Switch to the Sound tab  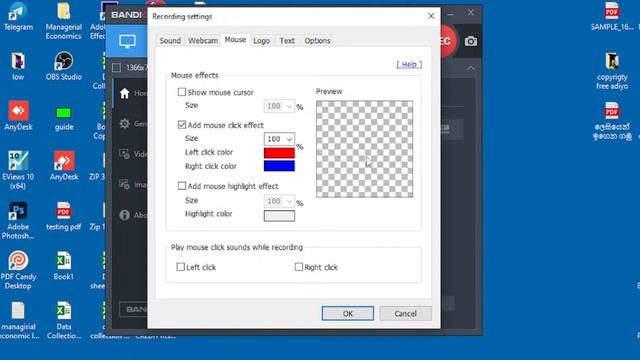170,40
